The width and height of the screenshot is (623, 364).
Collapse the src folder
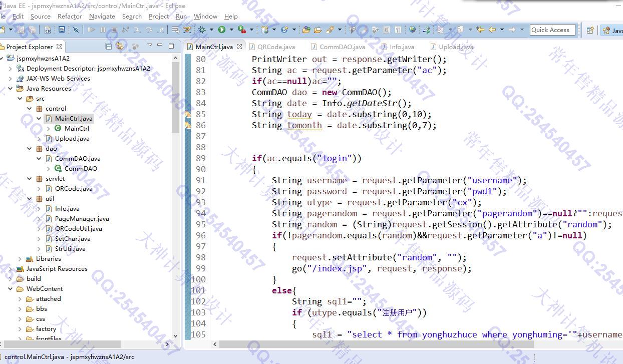pyautogui.click(x=20, y=99)
